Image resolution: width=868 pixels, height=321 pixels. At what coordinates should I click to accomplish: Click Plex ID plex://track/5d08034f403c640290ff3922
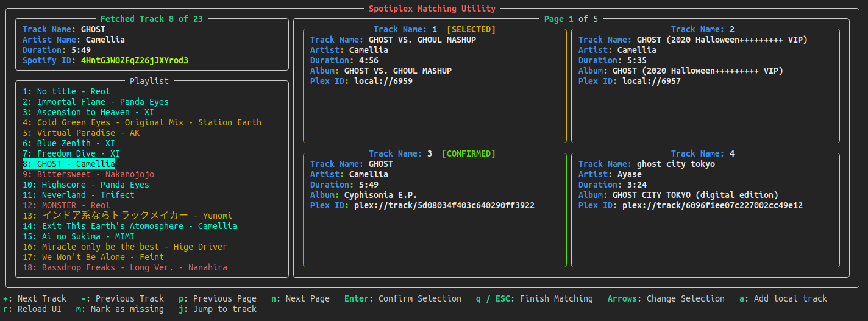(444, 205)
